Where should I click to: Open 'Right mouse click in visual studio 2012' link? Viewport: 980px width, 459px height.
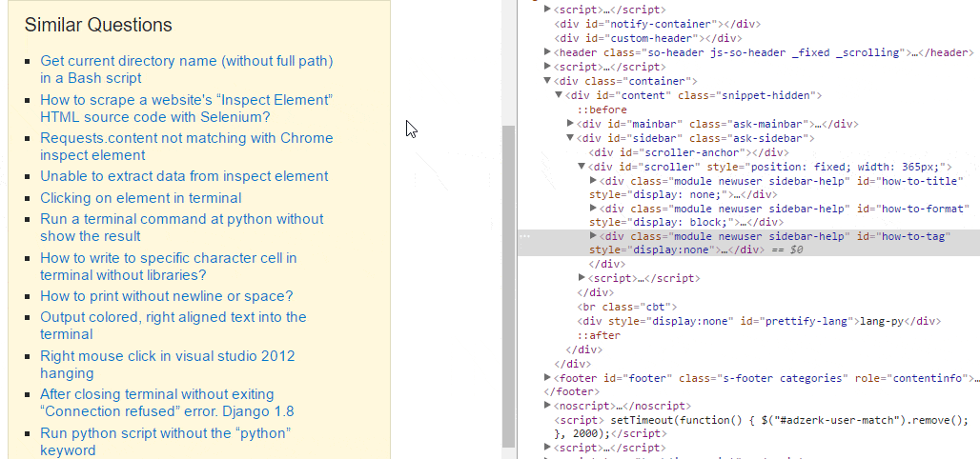pyautogui.click(x=168, y=365)
